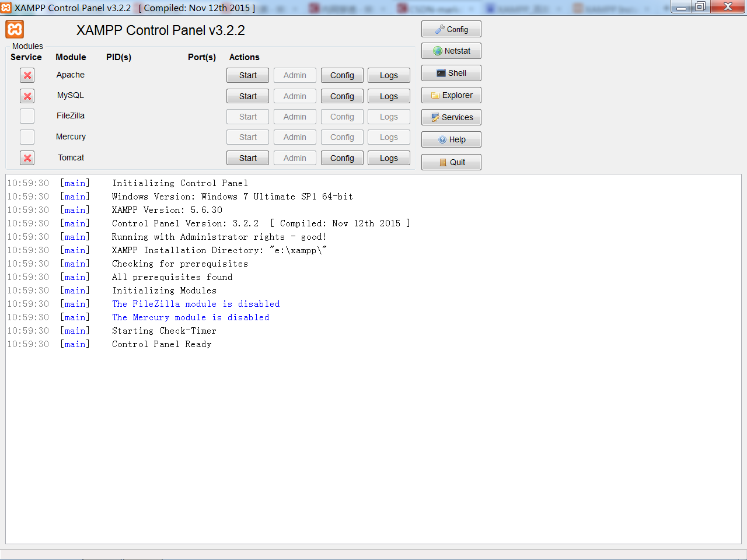Click 'The FileZilla module is disabled' log line
The width and height of the screenshot is (747, 560).
click(196, 304)
